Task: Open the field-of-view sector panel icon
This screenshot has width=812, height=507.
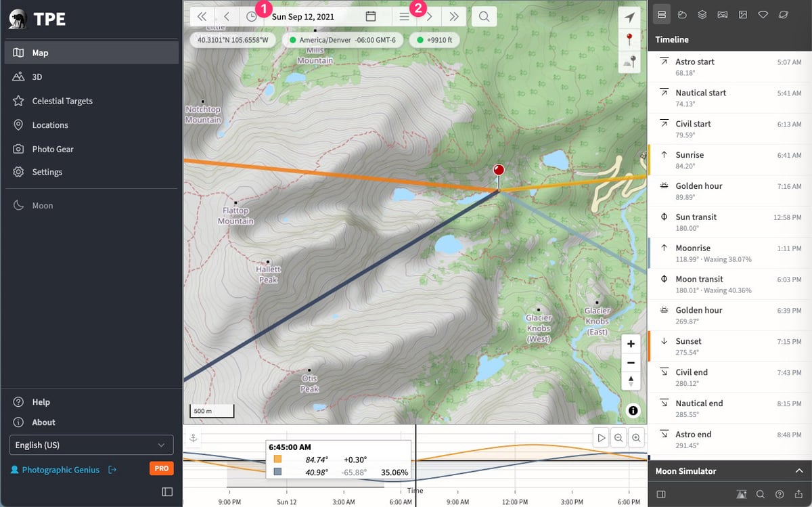Action: [x=763, y=14]
